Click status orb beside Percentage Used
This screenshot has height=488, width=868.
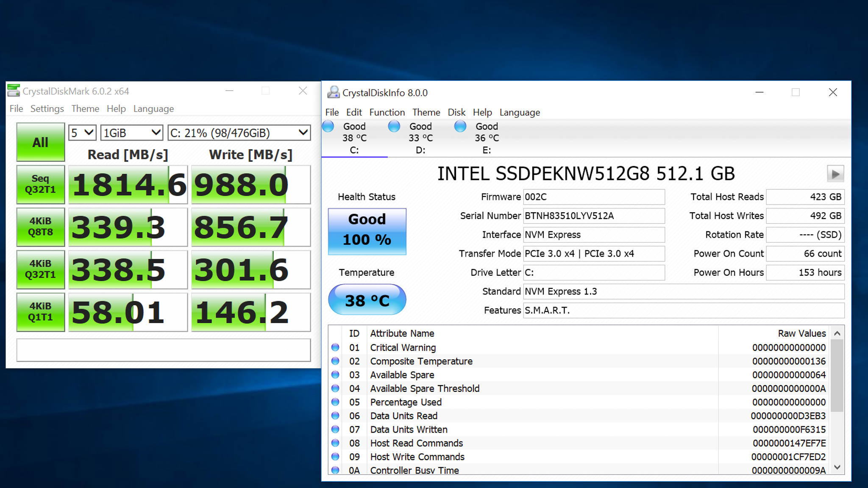tap(335, 402)
